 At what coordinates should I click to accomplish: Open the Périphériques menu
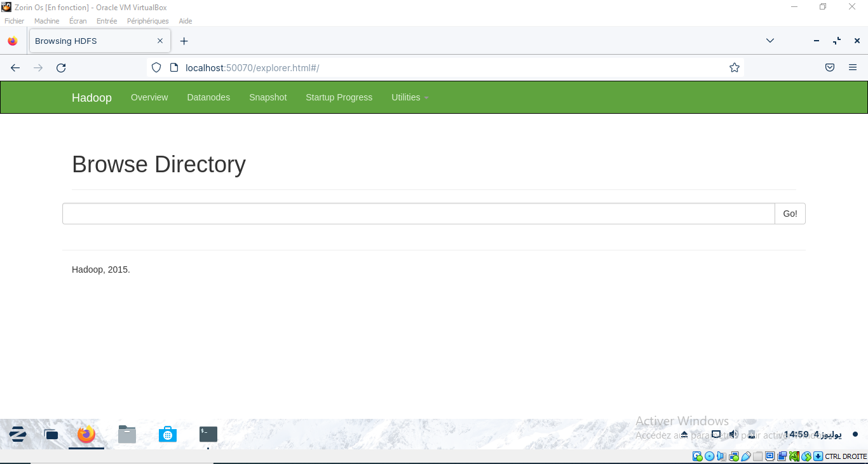147,21
